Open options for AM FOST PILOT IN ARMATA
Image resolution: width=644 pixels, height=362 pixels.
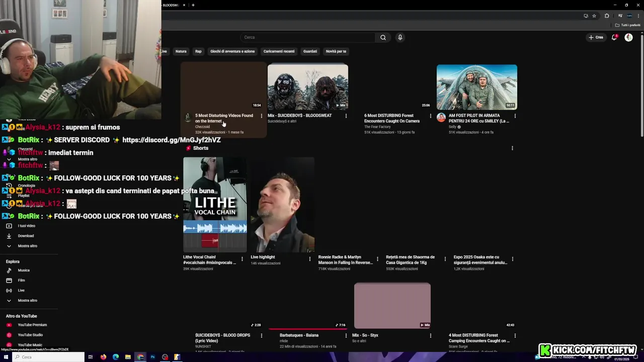(515, 116)
